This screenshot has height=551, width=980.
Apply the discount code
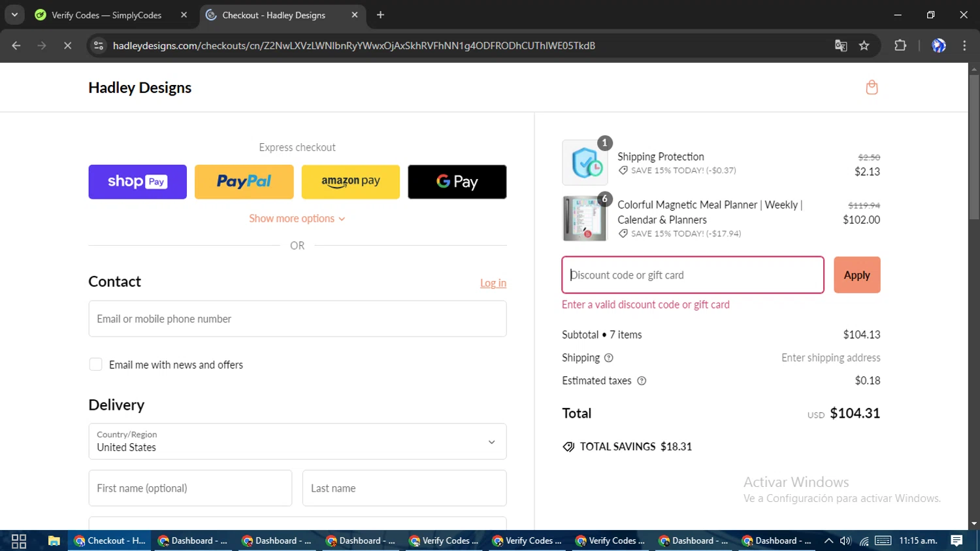coord(857,275)
